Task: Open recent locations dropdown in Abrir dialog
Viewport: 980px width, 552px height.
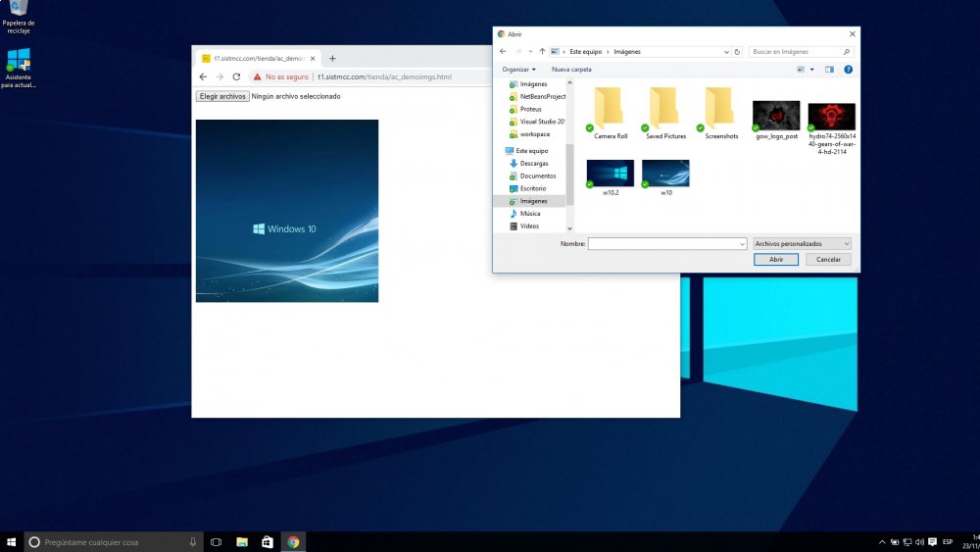Action: [x=530, y=52]
